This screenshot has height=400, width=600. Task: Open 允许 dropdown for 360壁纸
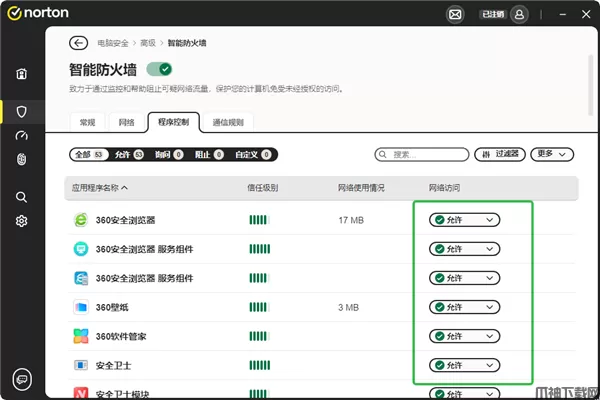(x=464, y=307)
